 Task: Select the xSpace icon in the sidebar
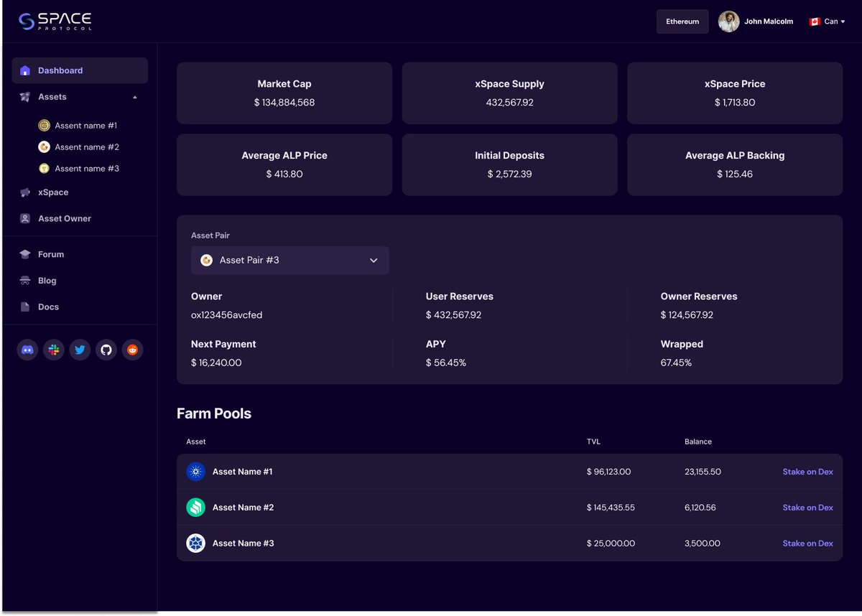(25, 192)
